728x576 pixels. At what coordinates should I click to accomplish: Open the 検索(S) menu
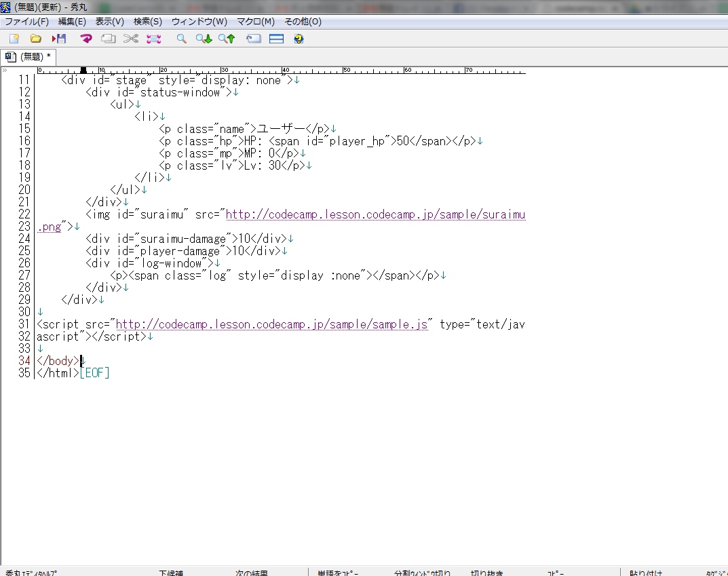(x=148, y=22)
